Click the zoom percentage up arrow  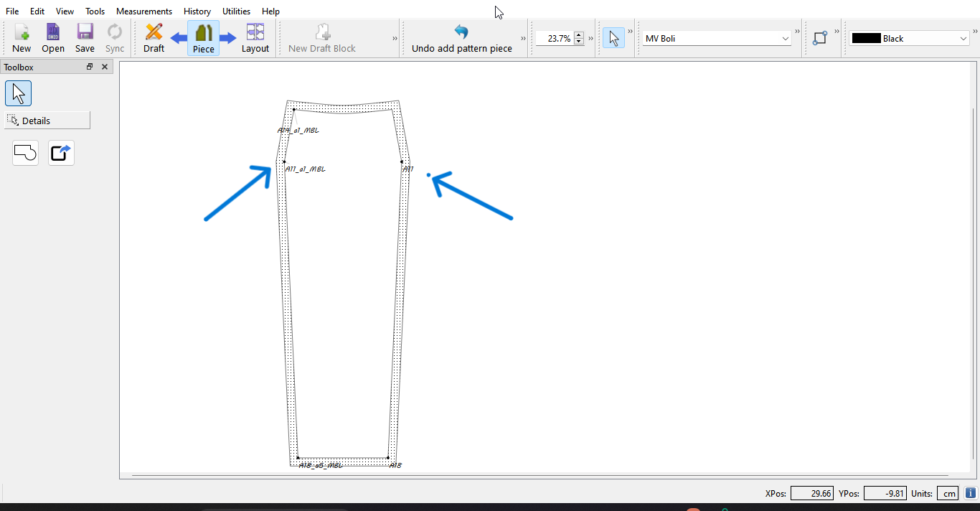coord(579,35)
